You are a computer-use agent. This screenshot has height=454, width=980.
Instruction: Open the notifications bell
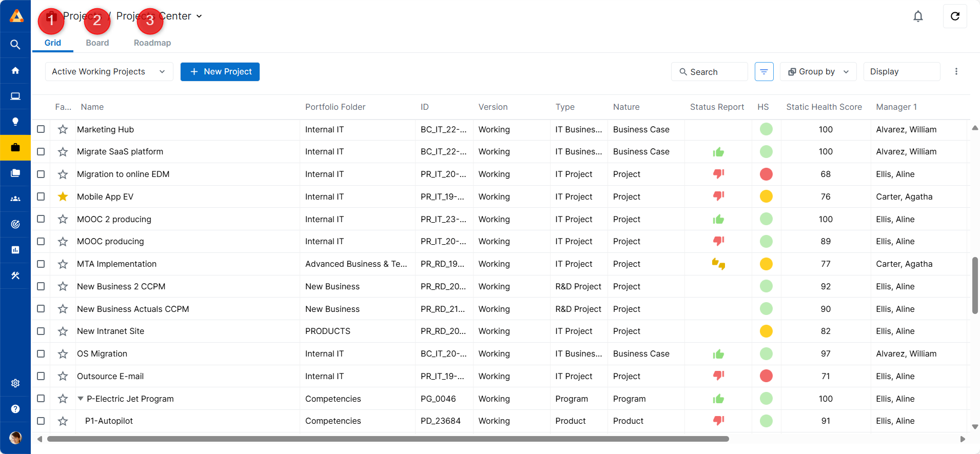918,16
